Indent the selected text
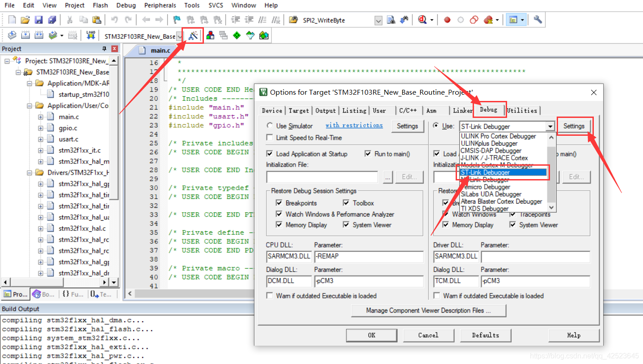The height and width of the screenshot is (364, 643). tap(236, 20)
